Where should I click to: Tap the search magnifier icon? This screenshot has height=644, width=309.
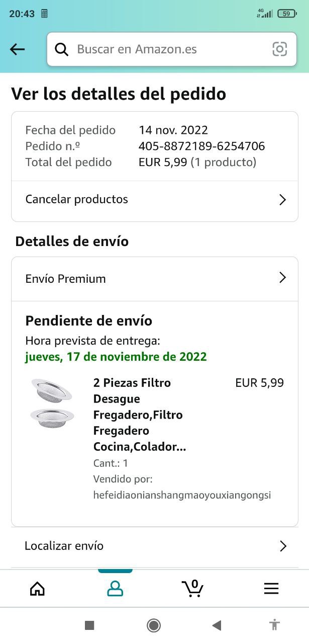click(x=61, y=49)
